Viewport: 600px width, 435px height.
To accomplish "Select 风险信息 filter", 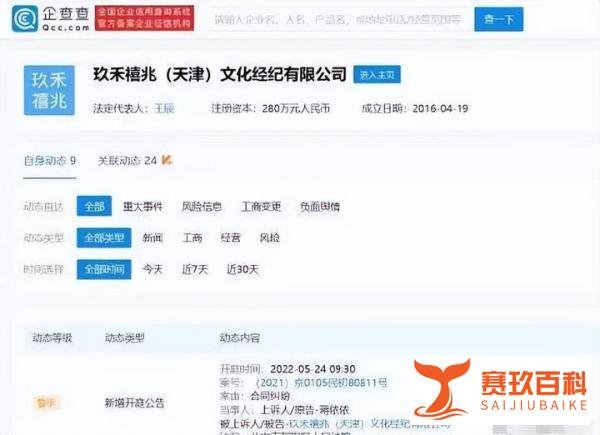I will click(x=202, y=207).
